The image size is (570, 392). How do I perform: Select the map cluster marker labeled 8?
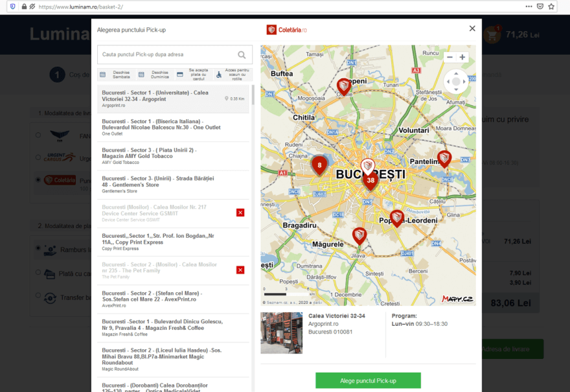pos(319,165)
